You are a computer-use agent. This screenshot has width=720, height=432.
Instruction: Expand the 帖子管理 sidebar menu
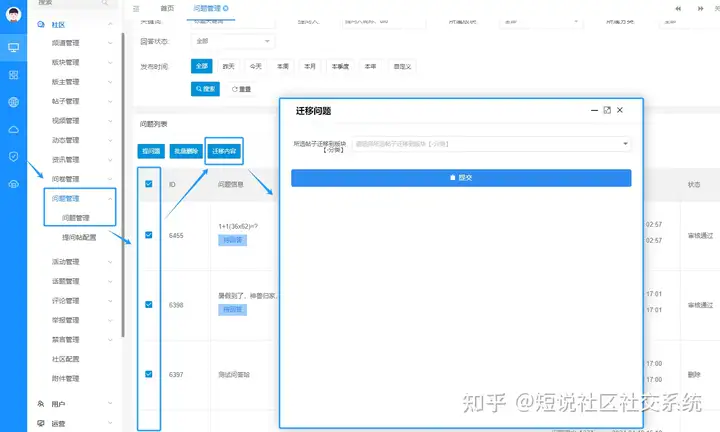(81, 101)
